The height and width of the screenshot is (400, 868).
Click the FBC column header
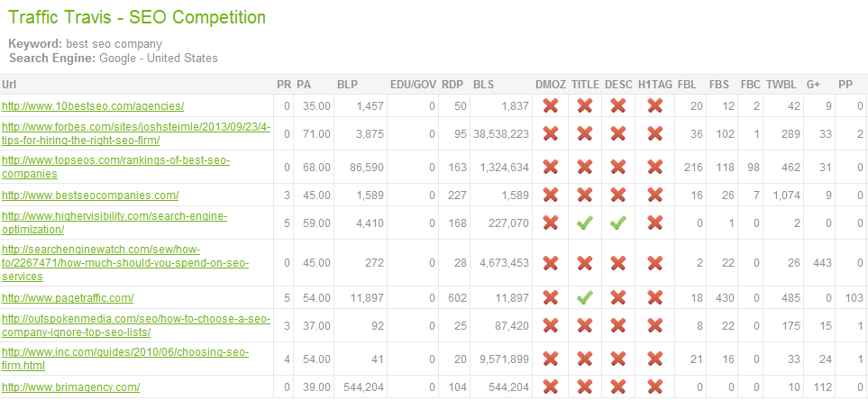pos(751,85)
